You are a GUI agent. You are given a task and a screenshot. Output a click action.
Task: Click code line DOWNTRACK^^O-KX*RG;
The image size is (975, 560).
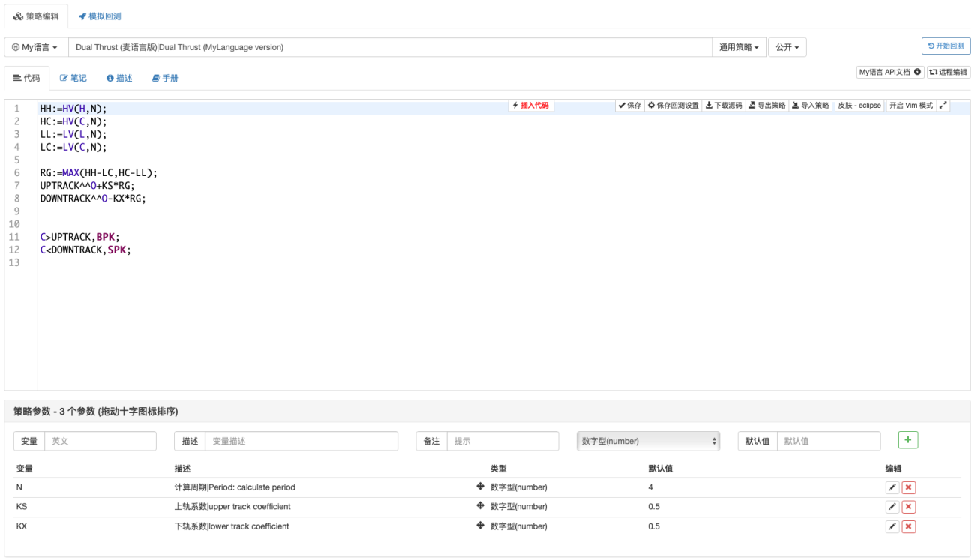coord(93,199)
